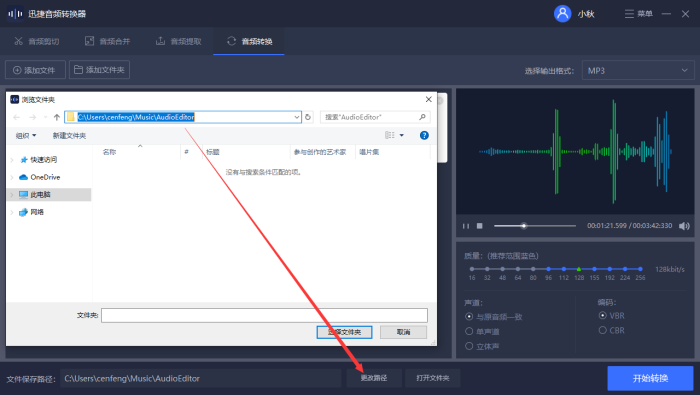Select VBR encoding option
Image resolution: width=700 pixels, height=395 pixels.
(x=612, y=316)
